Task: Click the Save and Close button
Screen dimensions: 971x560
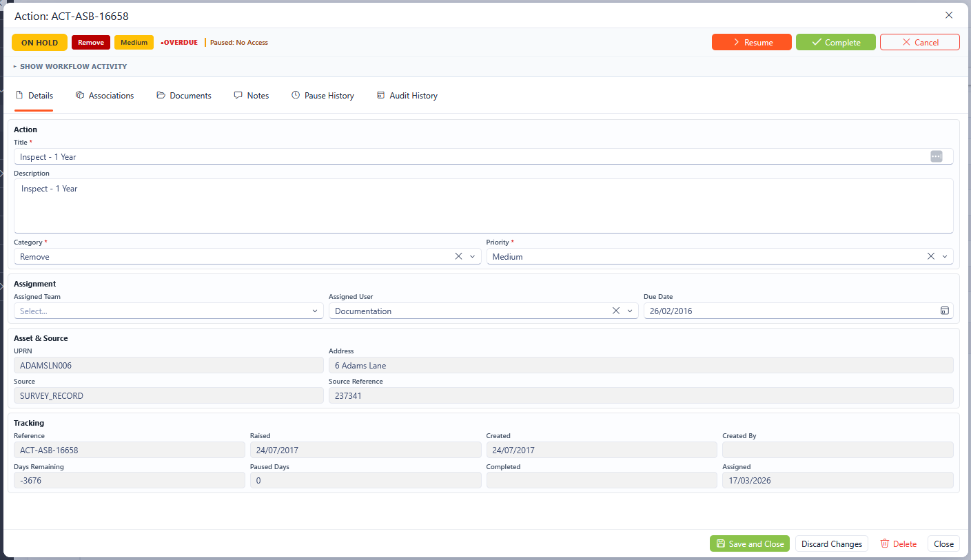Action: (749, 543)
